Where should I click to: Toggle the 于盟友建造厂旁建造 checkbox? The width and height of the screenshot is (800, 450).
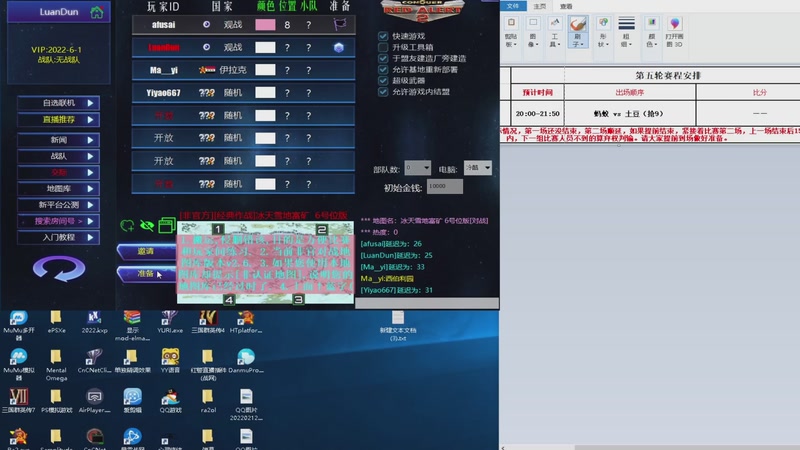[383, 58]
